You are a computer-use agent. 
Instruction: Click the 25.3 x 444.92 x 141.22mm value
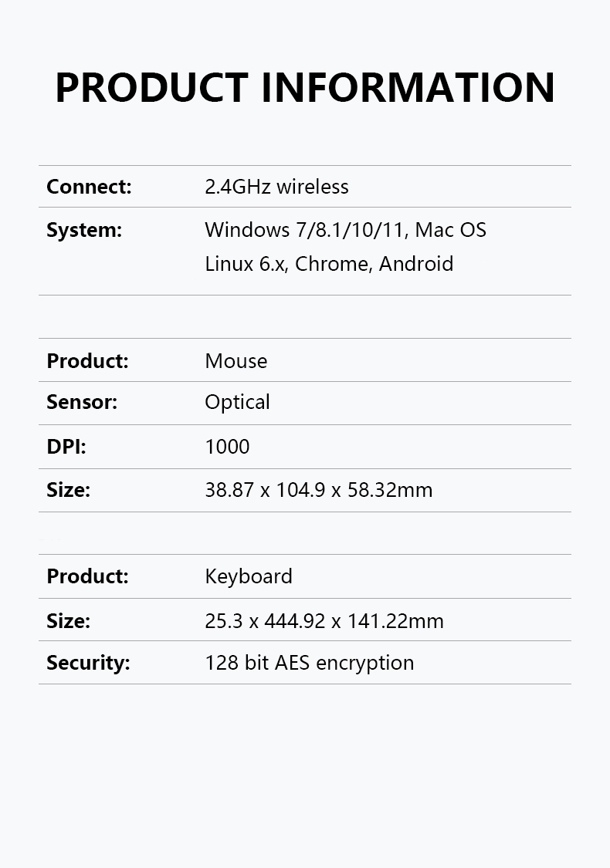324,621
